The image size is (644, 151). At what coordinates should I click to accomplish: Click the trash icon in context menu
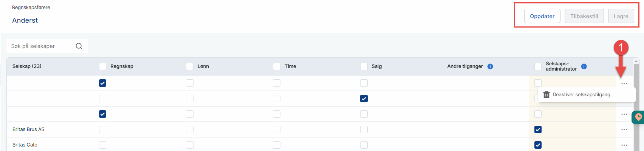coord(546,95)
